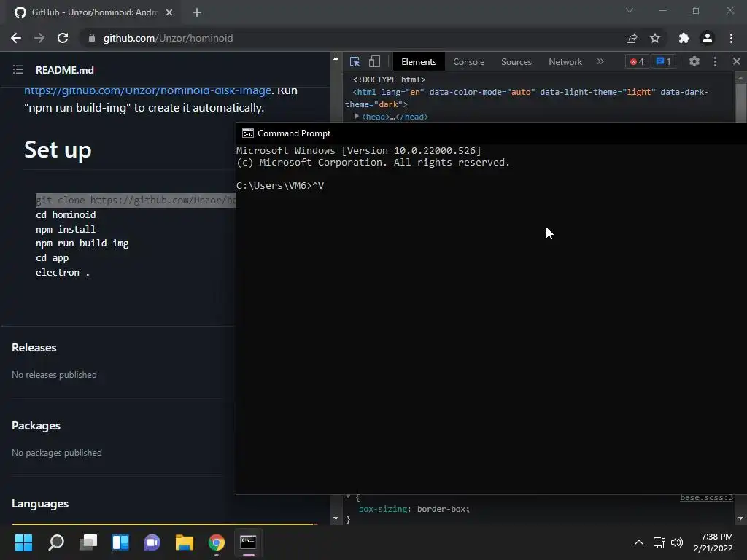Click the Command Prompt title bar icon

click(248, 133)
